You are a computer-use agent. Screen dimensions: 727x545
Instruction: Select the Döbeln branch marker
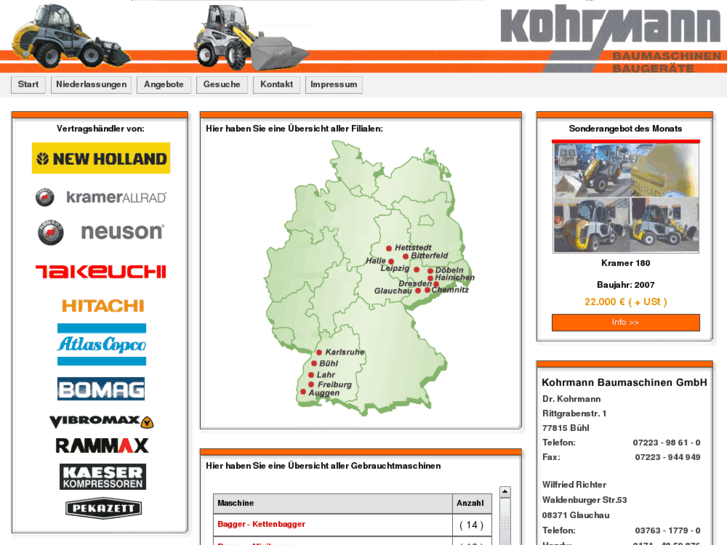click(x=430, y=271)
